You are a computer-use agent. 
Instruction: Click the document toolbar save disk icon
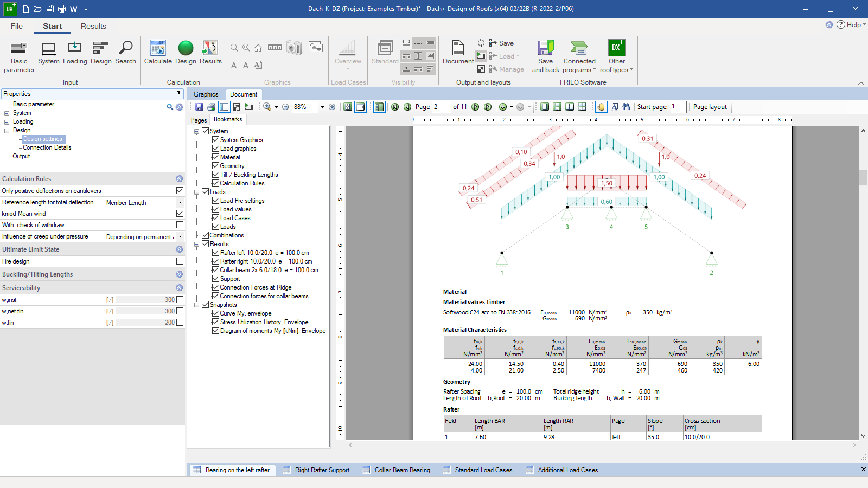point(199,107)
